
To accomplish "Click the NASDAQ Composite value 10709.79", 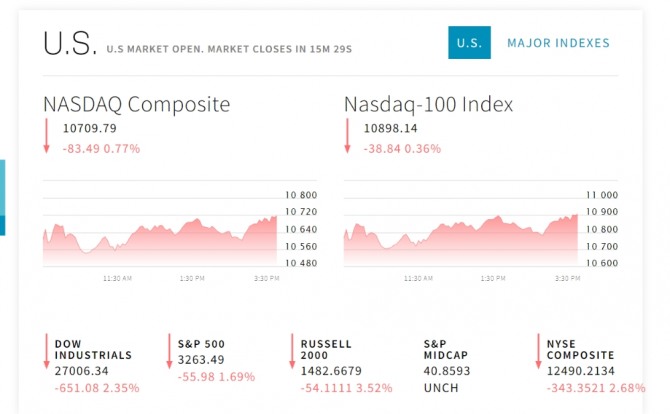I will click(89, 128).
